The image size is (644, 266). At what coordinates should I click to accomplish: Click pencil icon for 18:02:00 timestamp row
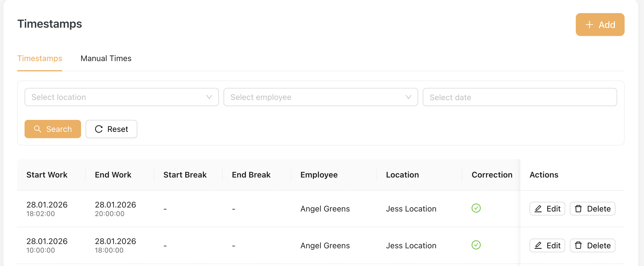[538, 209]
